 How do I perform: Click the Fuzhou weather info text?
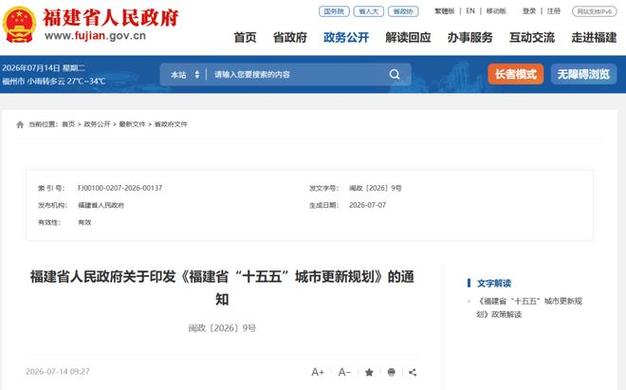54,81
